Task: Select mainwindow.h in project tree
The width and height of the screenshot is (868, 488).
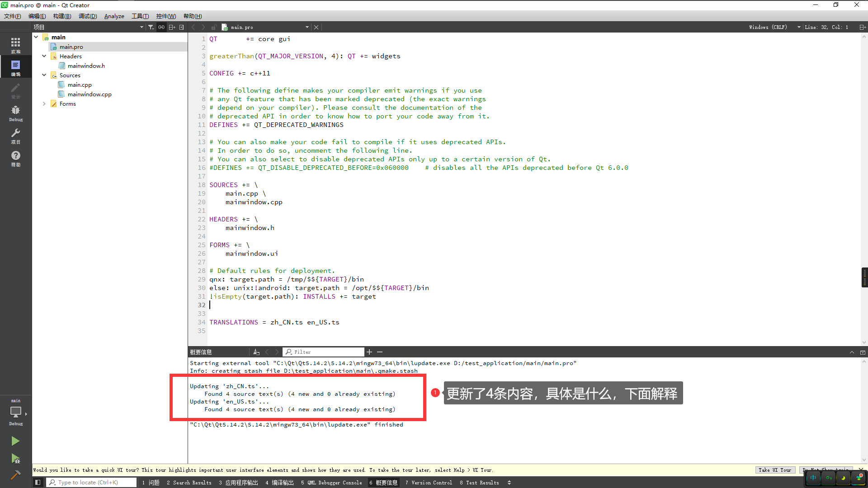Action: tap(86, 66)
